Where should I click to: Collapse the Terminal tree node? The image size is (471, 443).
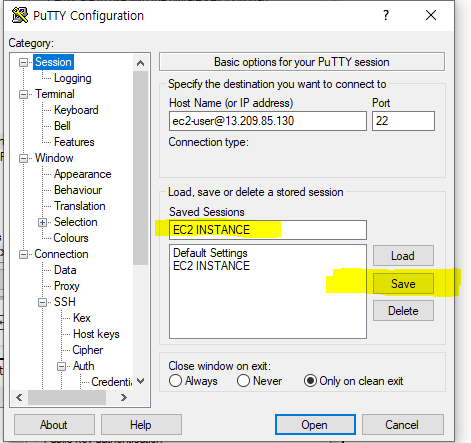tap(23, 94)
